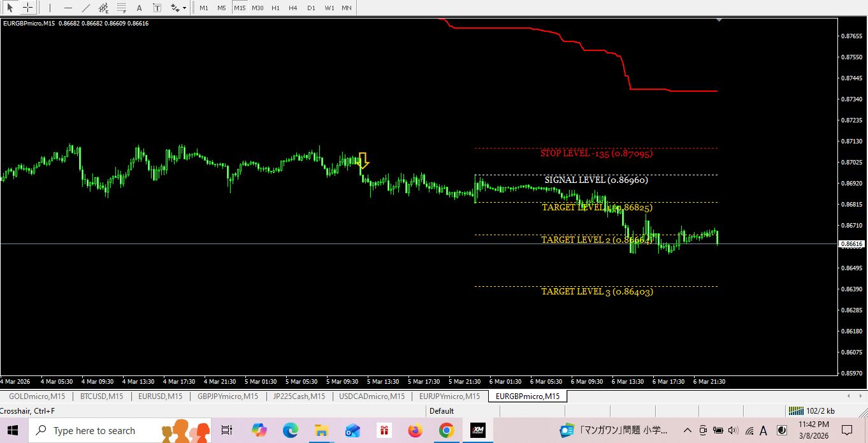Select the Fibonacci retracement tool

(x=121, y=8)
